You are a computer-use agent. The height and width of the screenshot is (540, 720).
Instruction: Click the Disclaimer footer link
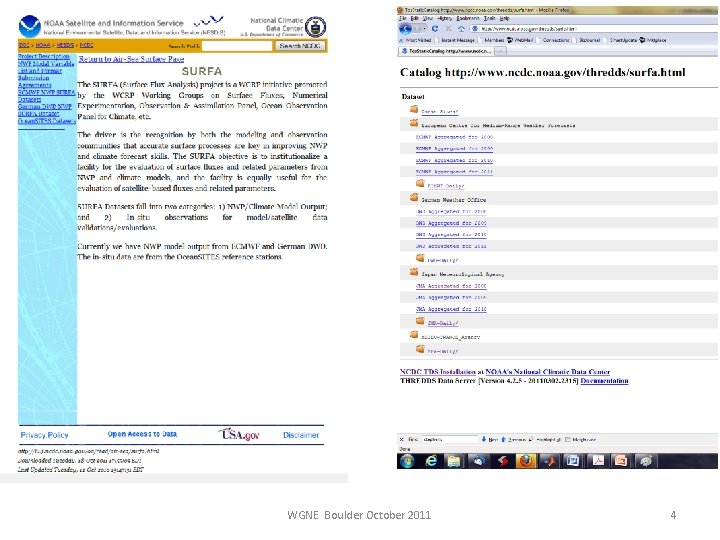click(x=301, y=435)
